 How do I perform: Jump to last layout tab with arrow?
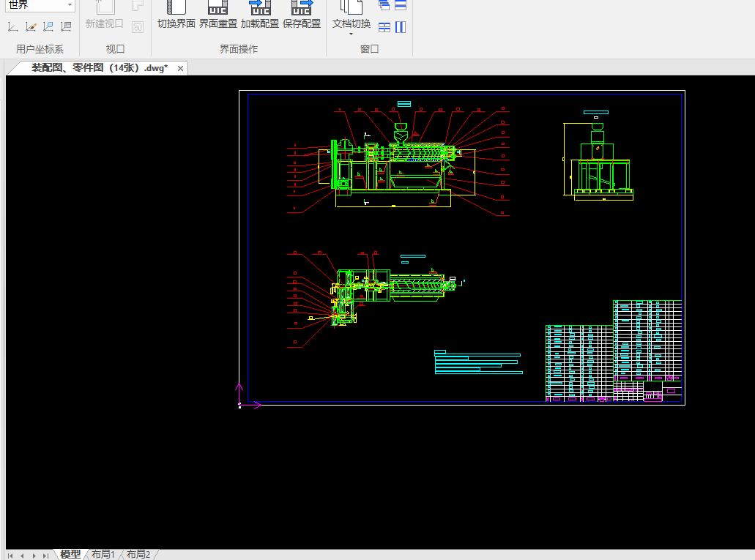(46, 556)
